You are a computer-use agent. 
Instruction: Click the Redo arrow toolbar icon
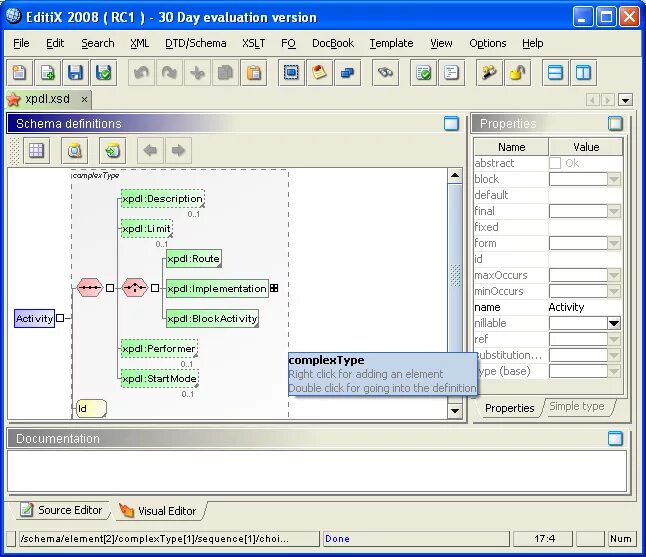click(x=169, y=73)
